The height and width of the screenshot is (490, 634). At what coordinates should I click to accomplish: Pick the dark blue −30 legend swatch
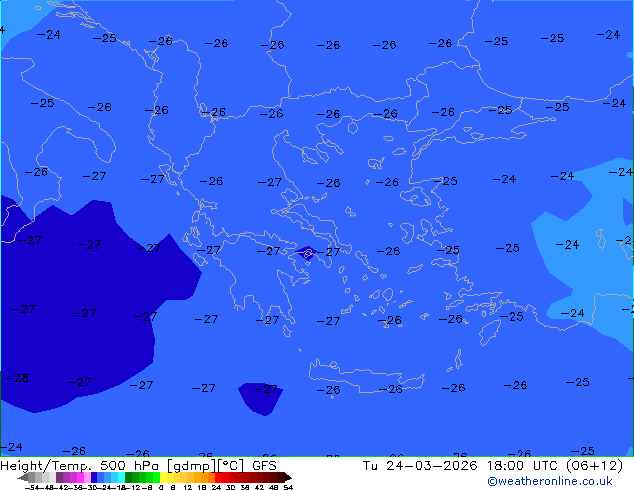[x=94, y=477]
